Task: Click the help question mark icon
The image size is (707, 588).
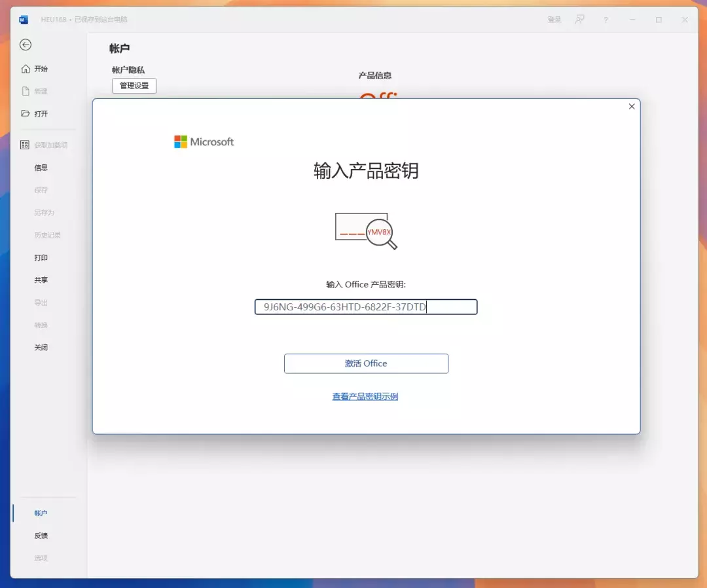Action: [x=606, y=20]
